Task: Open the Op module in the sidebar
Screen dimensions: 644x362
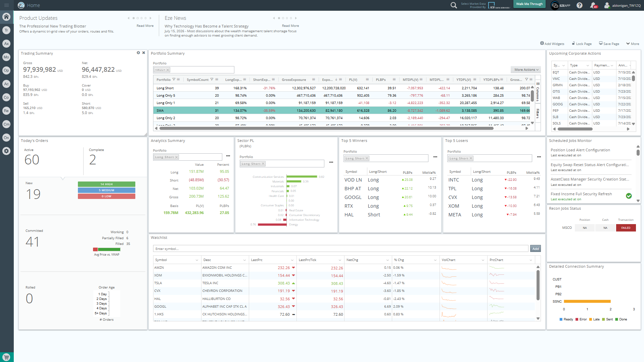Action: [x=6, y=70]
